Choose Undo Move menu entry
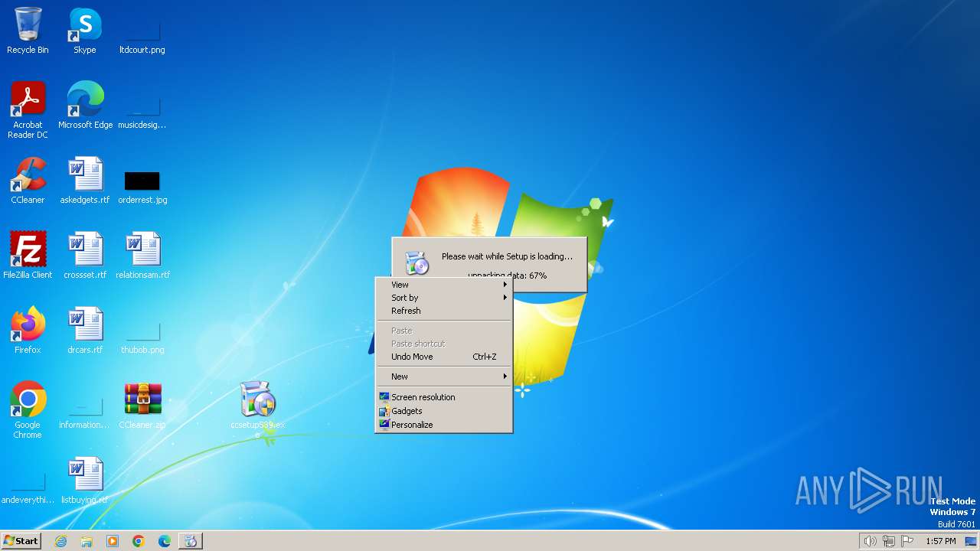The height and width of the screenshot is (551, 980). (x=444, y=357)
